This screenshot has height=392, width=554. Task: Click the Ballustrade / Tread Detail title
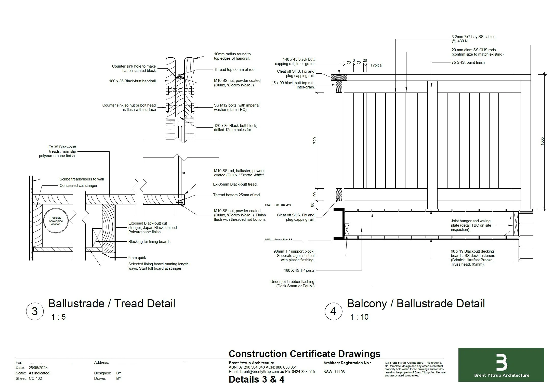point(112,304)
